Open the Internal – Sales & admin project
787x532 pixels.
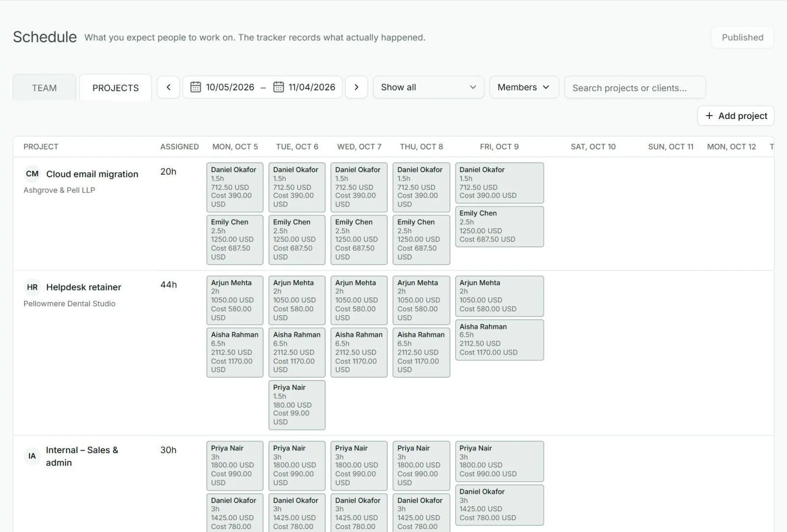click(x=82, y=456)
